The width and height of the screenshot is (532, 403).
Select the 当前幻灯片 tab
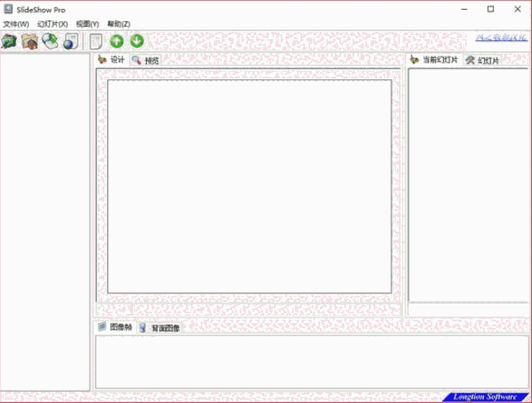(434, 60)
